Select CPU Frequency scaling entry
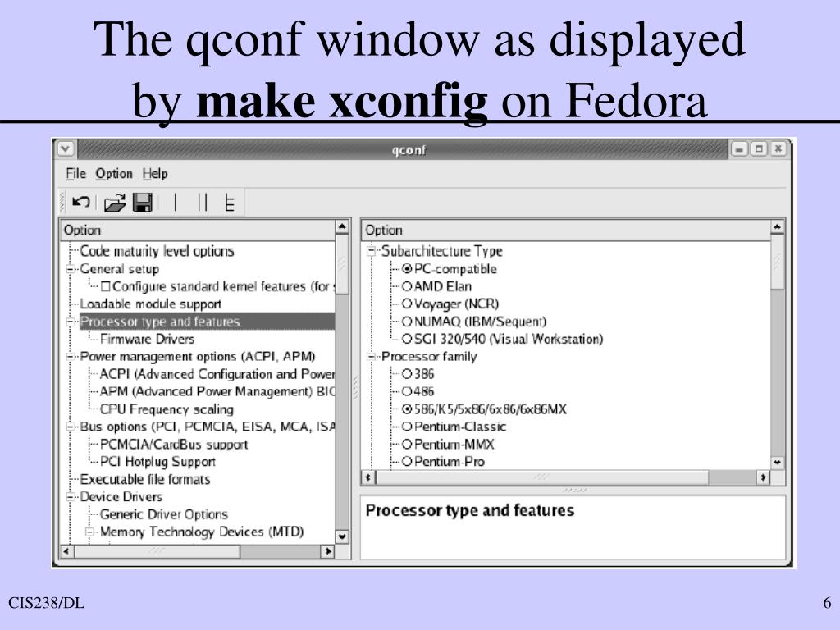The height and width of the screenshot is (630, 840). [x=167, y=409]
